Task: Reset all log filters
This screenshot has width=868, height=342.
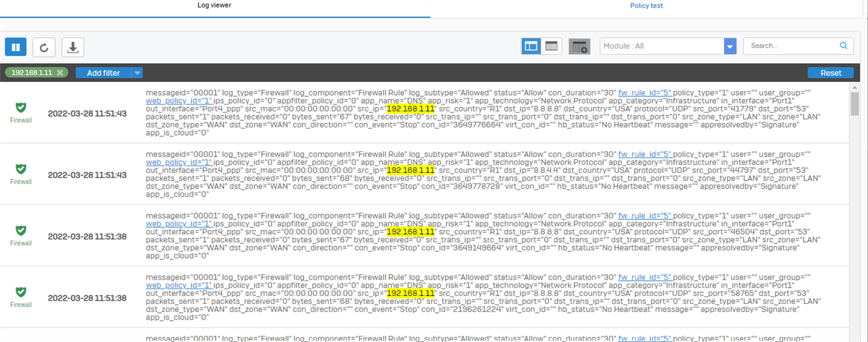Action: click(x=831, y=73)
